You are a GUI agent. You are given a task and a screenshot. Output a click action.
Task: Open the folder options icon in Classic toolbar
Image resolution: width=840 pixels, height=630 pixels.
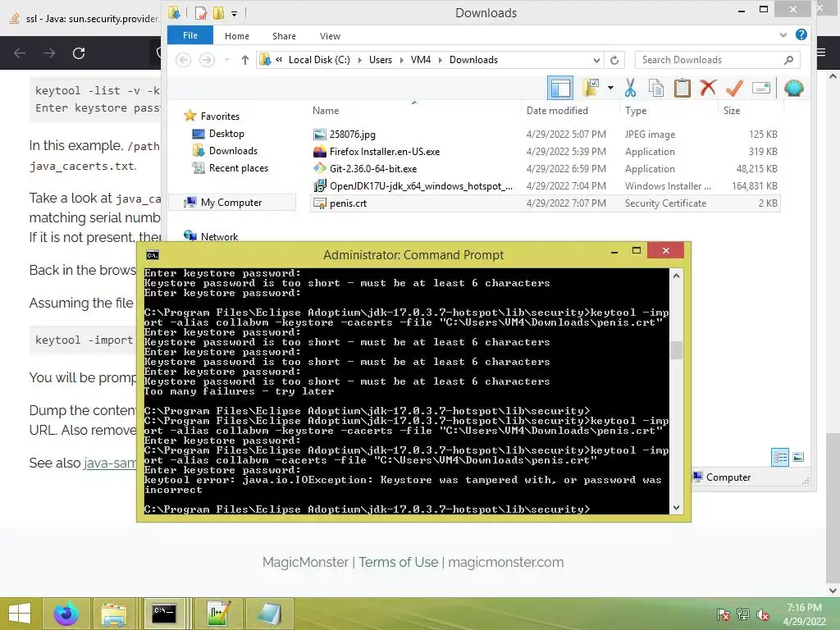(x=591, y=87)
